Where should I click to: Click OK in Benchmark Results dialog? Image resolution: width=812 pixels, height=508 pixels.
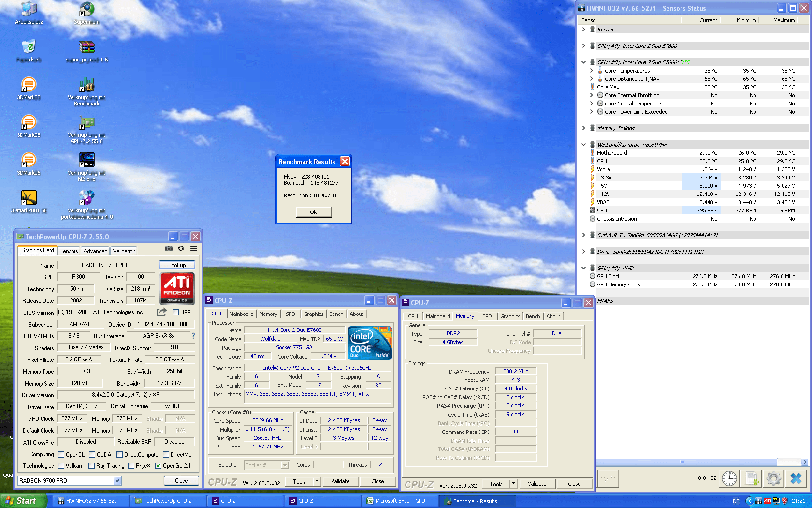(314, 212)
